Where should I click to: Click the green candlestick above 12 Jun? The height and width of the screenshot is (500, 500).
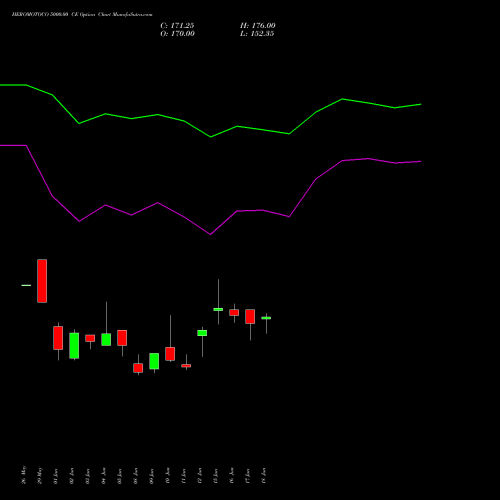coord(202,333)
